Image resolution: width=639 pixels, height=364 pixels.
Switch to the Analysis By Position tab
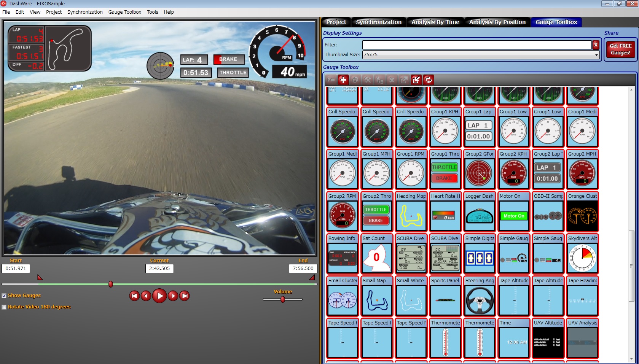tap(497, 22)
